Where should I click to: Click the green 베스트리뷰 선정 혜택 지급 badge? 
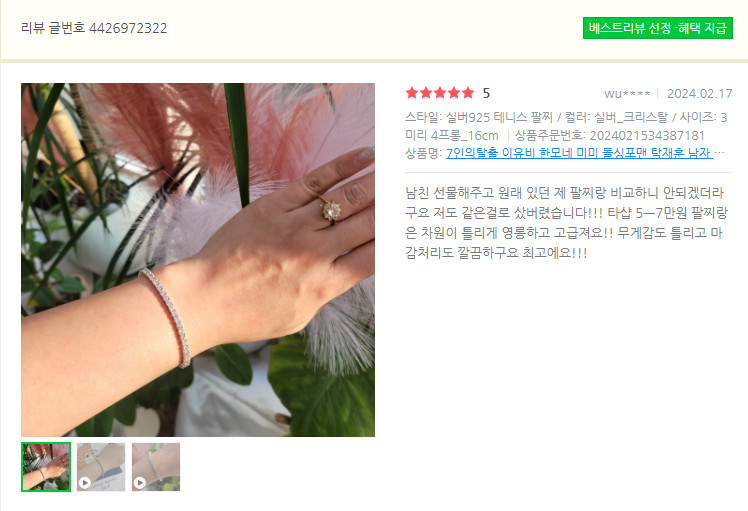[657, 28]
